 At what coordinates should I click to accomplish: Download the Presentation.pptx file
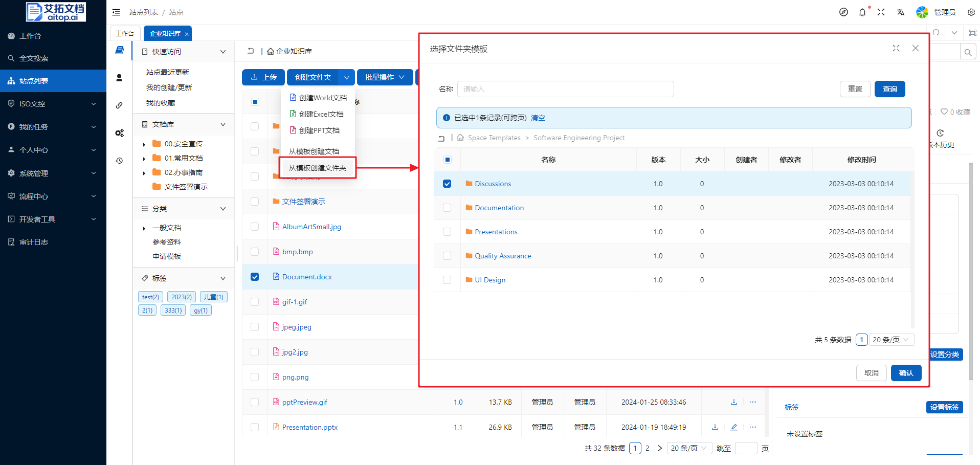point(715,427)
